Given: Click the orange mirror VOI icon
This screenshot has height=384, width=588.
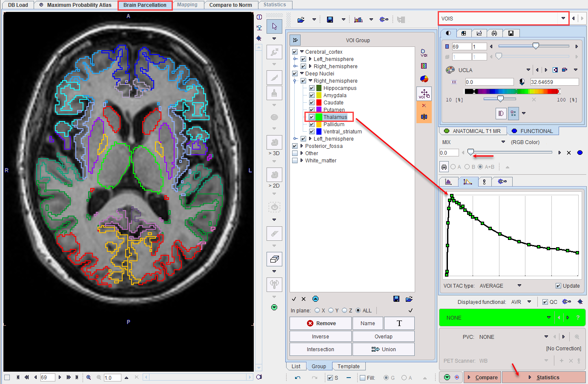Looking at the screenshot, I should (x=424, y=117).
